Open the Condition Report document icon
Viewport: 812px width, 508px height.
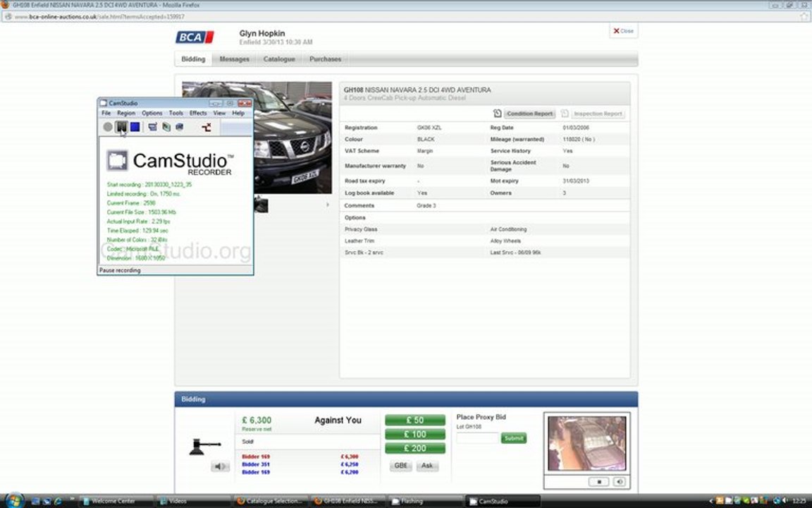click(497, 113)
